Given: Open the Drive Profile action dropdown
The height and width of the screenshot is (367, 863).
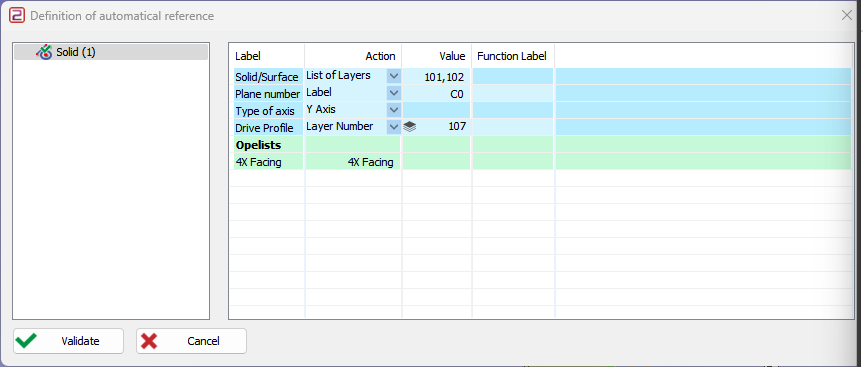Looking at the screenshot, I should [x=394, y=127].
